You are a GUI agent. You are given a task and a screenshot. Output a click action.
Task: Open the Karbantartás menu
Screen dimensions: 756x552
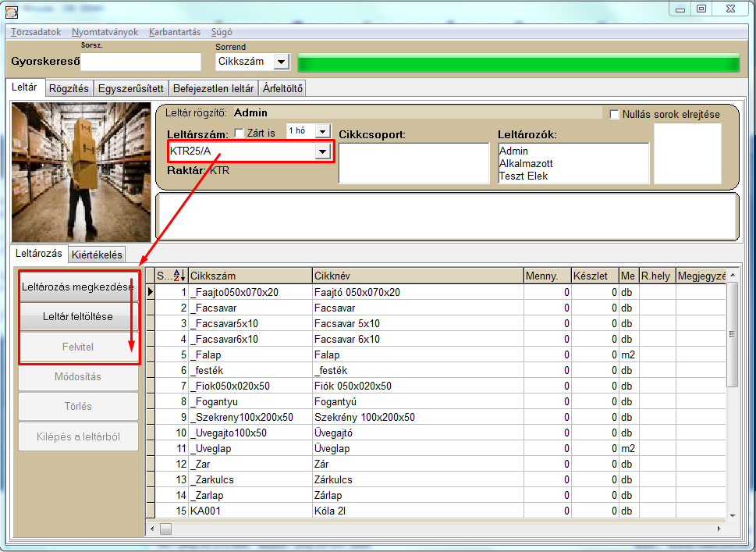click(x=175, y=32)
